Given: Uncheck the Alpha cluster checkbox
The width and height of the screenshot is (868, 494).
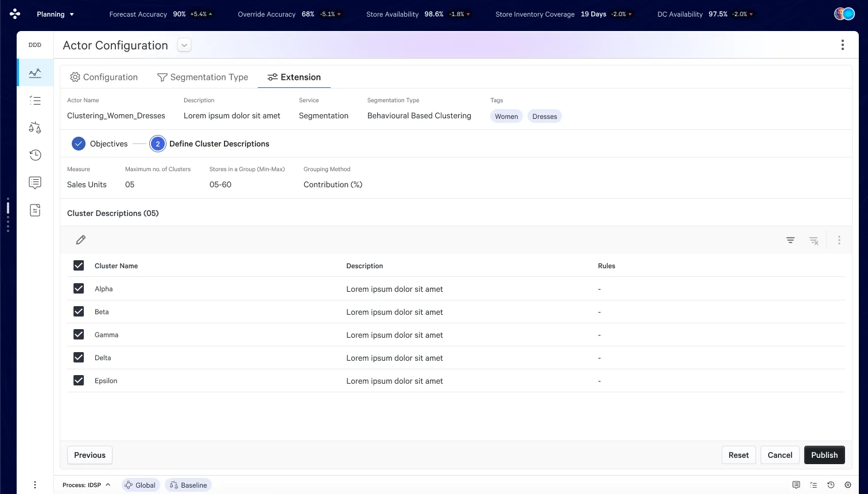Looking at the screenshot, I should pyautogui.click(x=79, y=288).
